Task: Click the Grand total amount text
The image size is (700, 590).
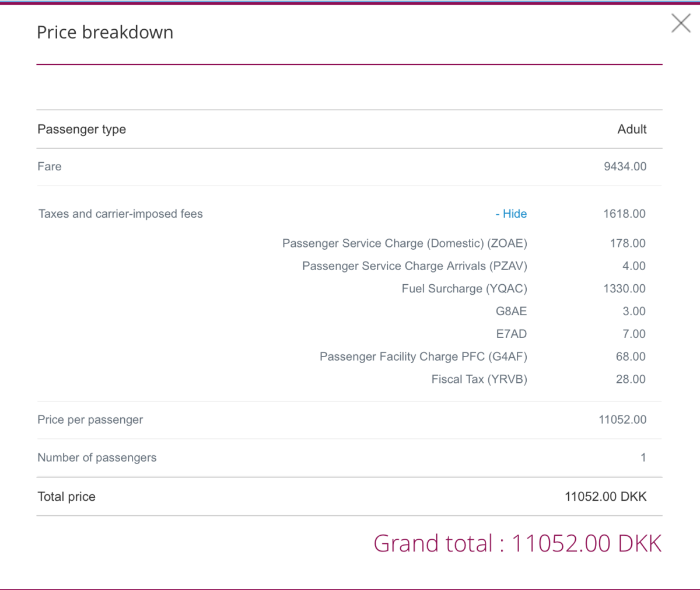Action: click(517, 543)
